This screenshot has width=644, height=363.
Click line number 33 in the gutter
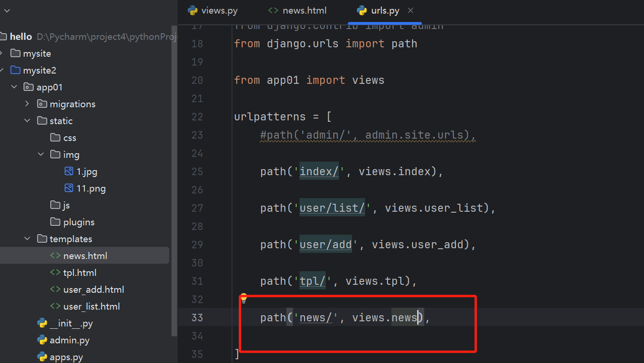pyautogui.click(x=197, y=318)
